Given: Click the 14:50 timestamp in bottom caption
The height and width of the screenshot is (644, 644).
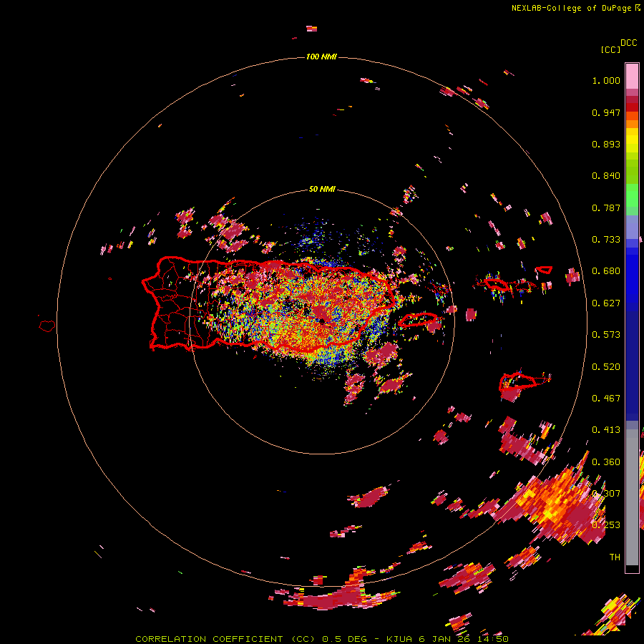Looking at the screenshot, I should pos(493,639).
